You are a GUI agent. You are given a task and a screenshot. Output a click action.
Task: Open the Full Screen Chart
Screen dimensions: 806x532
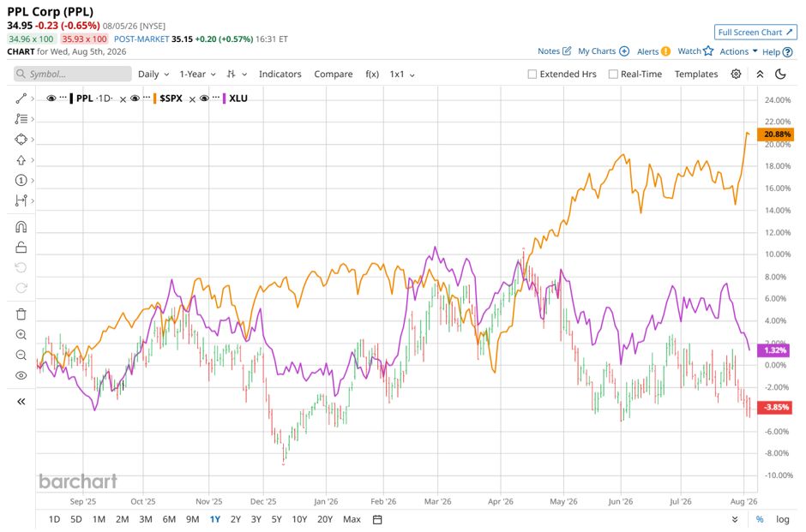pos(755,32)
